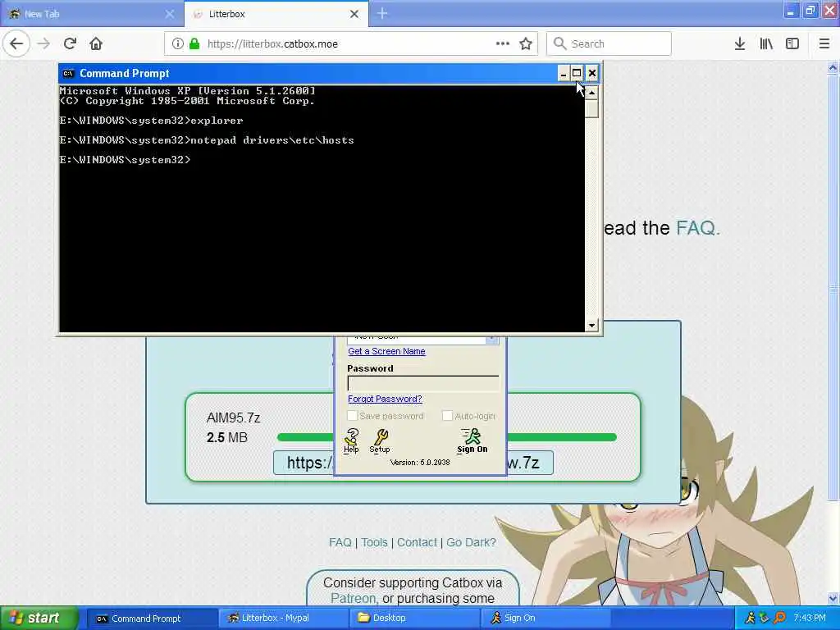Toggle the sidebar view icon
Viewport: 840px width, 630px height.
click(792, 43)
